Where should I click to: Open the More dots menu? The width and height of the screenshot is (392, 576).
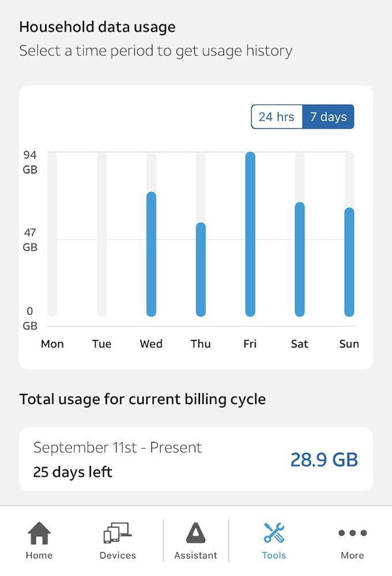(x=352, y=533)
